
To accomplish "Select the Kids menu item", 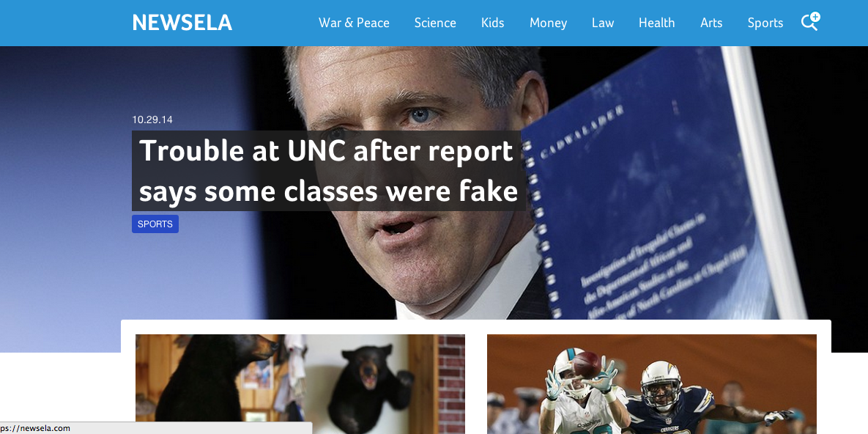I will pyautogui.click(x=493, y=23).
